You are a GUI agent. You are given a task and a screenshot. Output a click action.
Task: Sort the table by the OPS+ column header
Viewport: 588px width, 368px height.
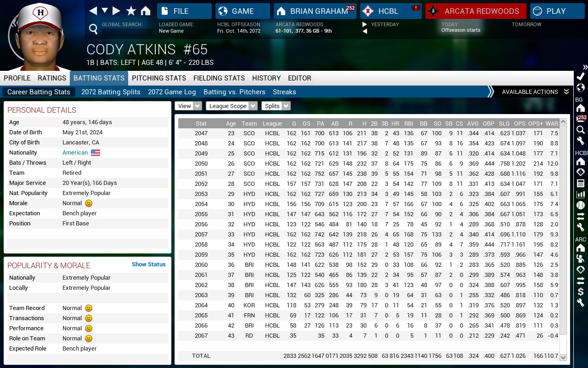536,124
